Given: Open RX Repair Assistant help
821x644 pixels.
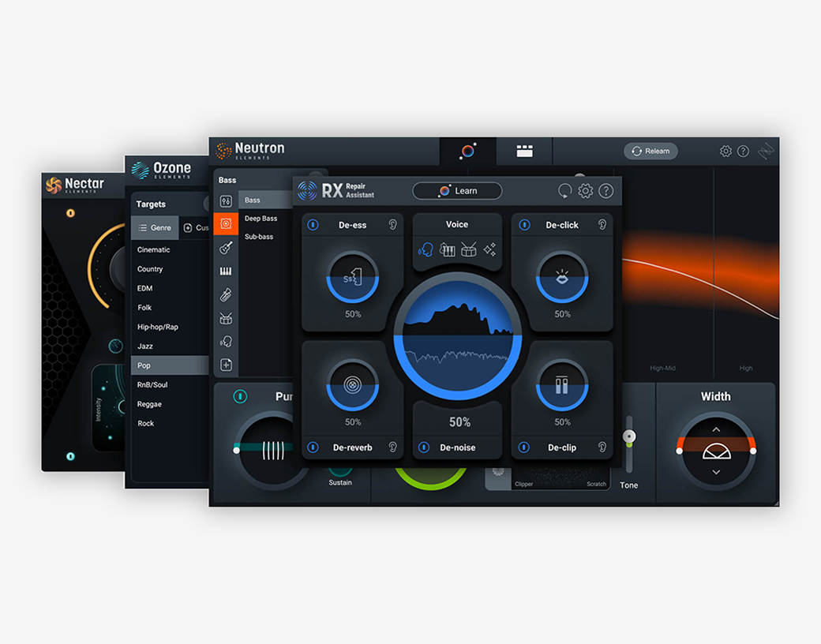Looking at the screenshot, I should [x=605, y=191].
